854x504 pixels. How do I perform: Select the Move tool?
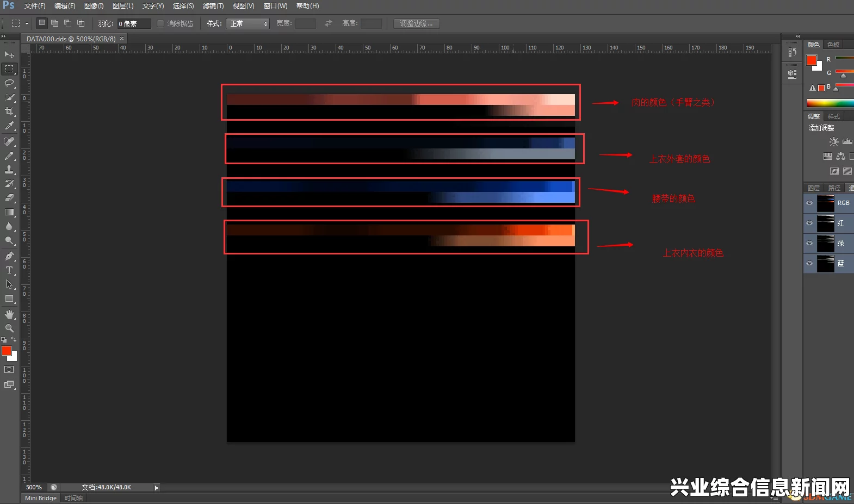9,54
